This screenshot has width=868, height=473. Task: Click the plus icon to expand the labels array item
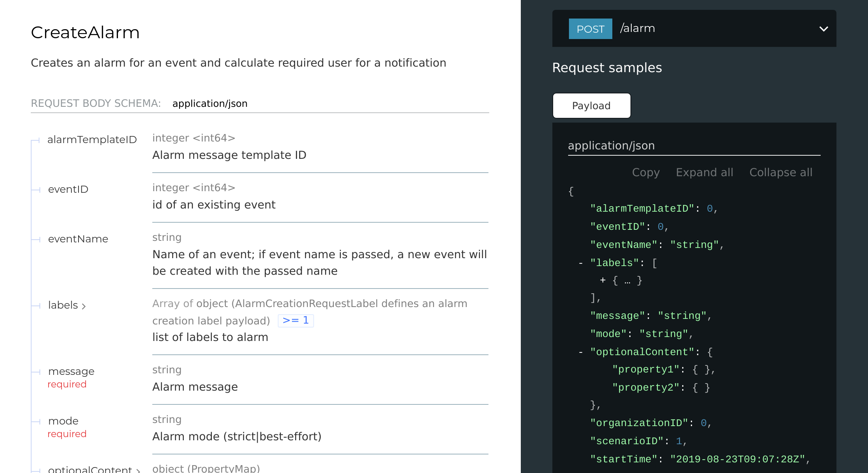click(602, 280)
